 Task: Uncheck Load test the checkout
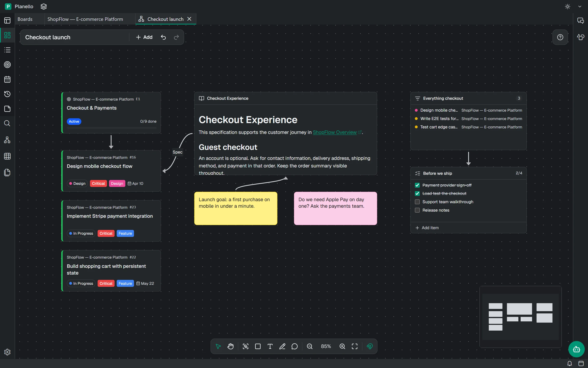(417, 193)
